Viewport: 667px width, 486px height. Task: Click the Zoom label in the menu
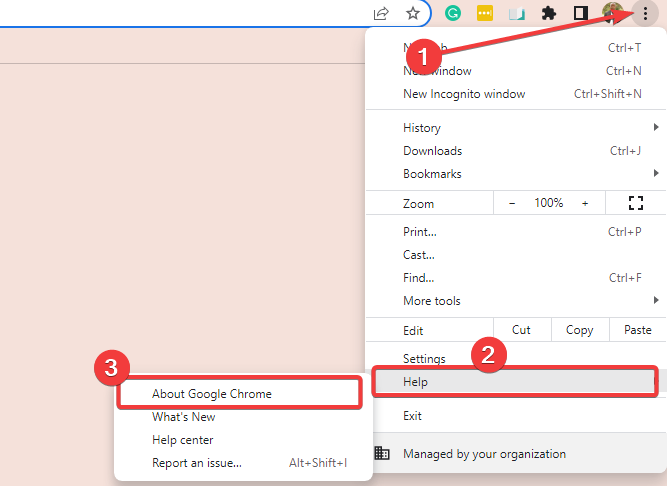419,204
